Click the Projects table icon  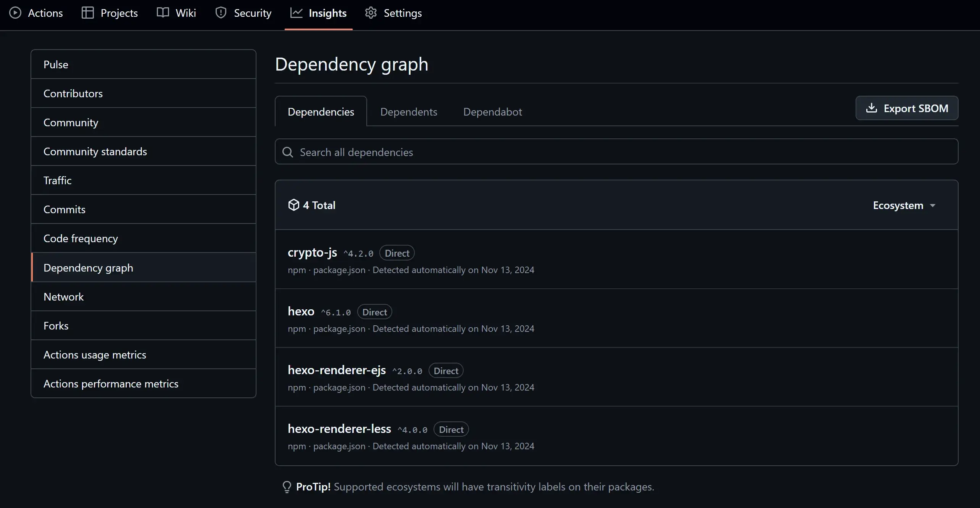pos(87,13)
